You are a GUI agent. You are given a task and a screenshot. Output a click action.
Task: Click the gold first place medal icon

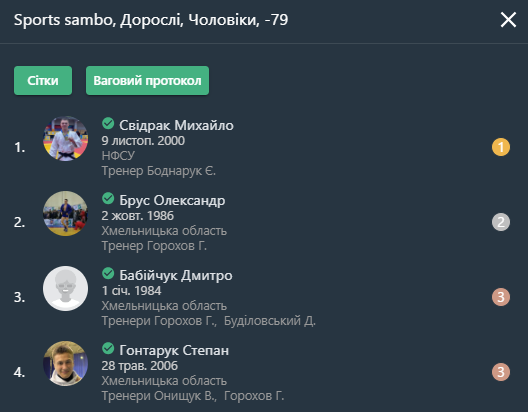(501, 147)
